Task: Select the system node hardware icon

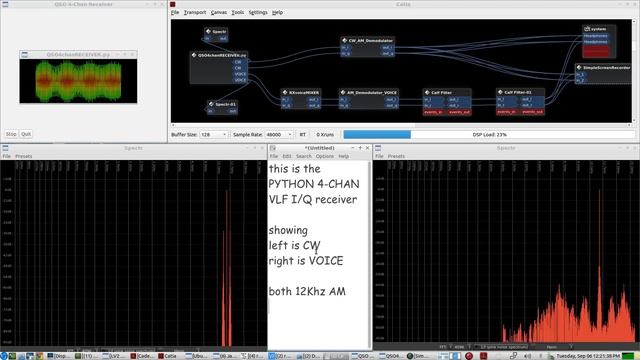Action: point(587,29)
